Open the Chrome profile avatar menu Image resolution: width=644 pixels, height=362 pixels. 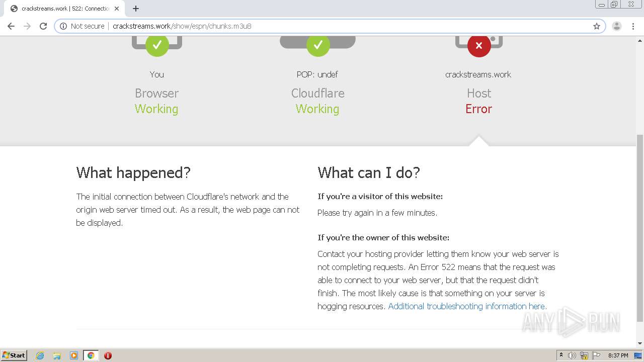tap(616, 26)
